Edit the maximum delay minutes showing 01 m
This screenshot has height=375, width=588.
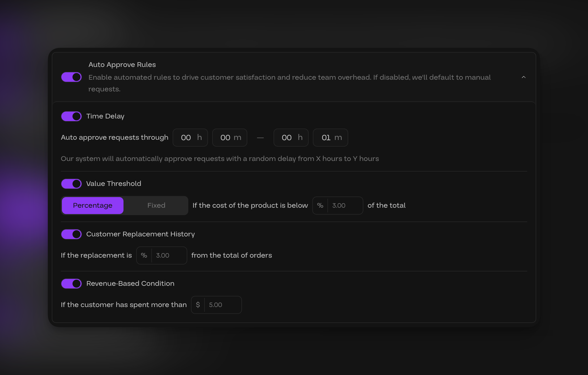coord(330,138)
